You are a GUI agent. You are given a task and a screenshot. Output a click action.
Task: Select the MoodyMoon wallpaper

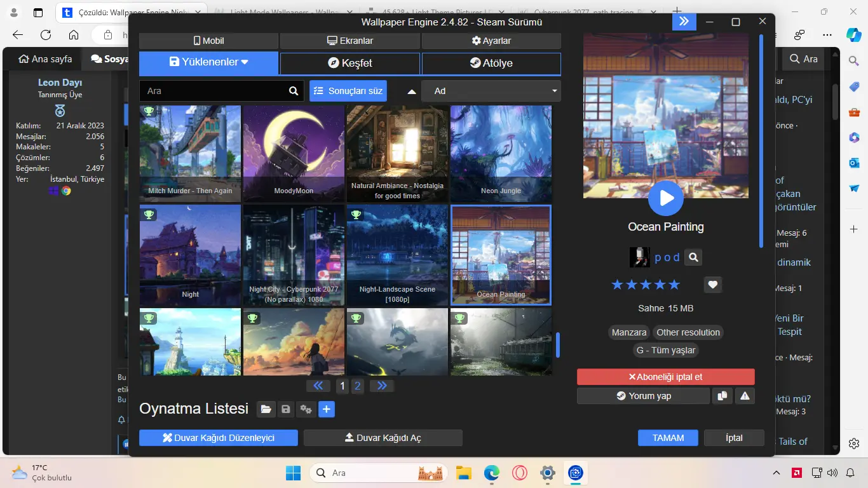click(294, 154)
